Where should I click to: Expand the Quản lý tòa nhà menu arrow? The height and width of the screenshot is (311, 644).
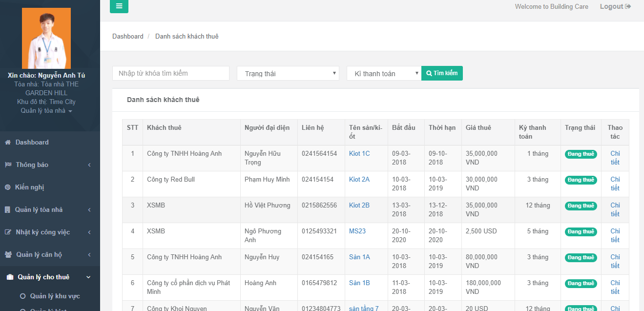tap(89, 210)
